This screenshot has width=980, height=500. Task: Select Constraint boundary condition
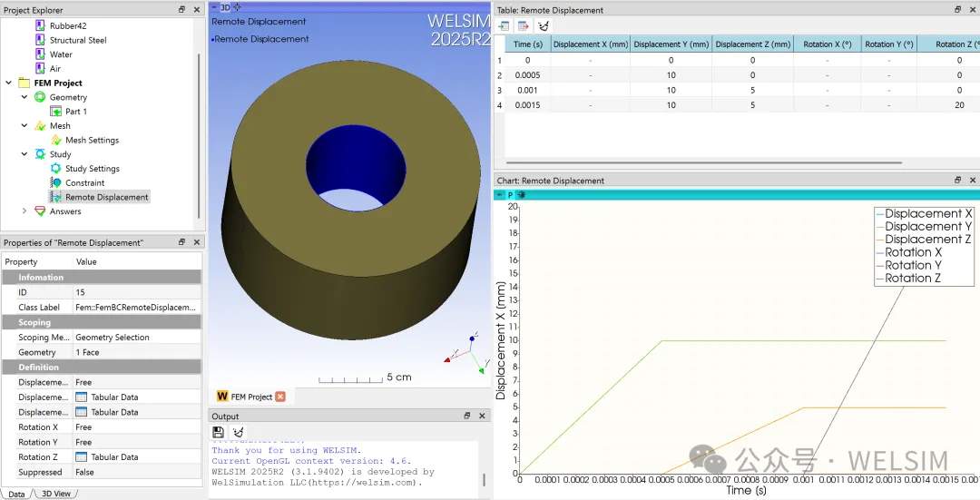(85, 183)
